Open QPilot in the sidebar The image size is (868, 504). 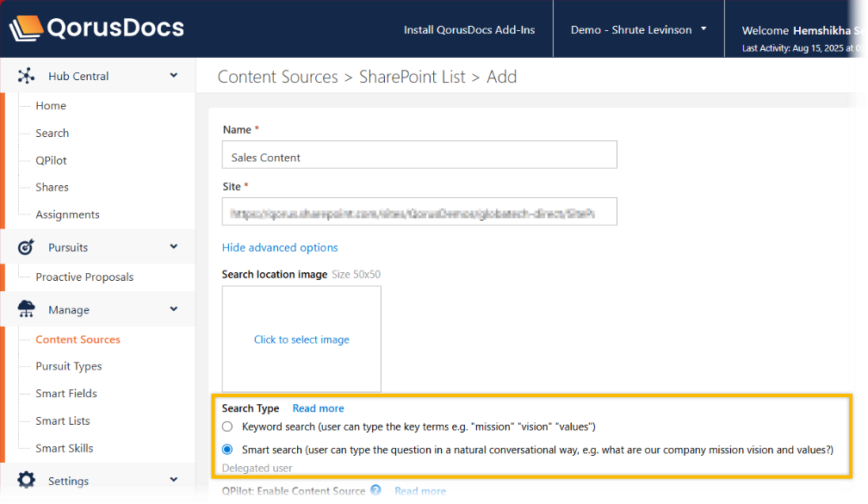click(x=51, y=160)
